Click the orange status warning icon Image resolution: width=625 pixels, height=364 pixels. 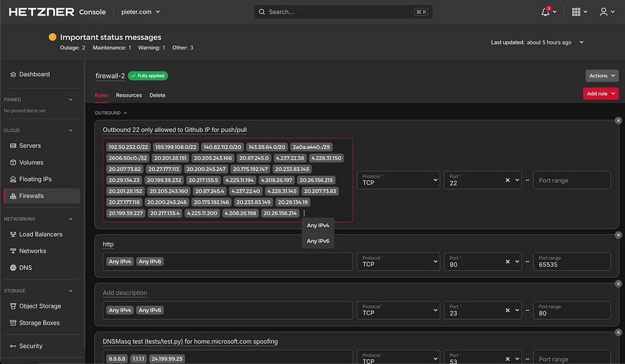click(x=52, y=37)
